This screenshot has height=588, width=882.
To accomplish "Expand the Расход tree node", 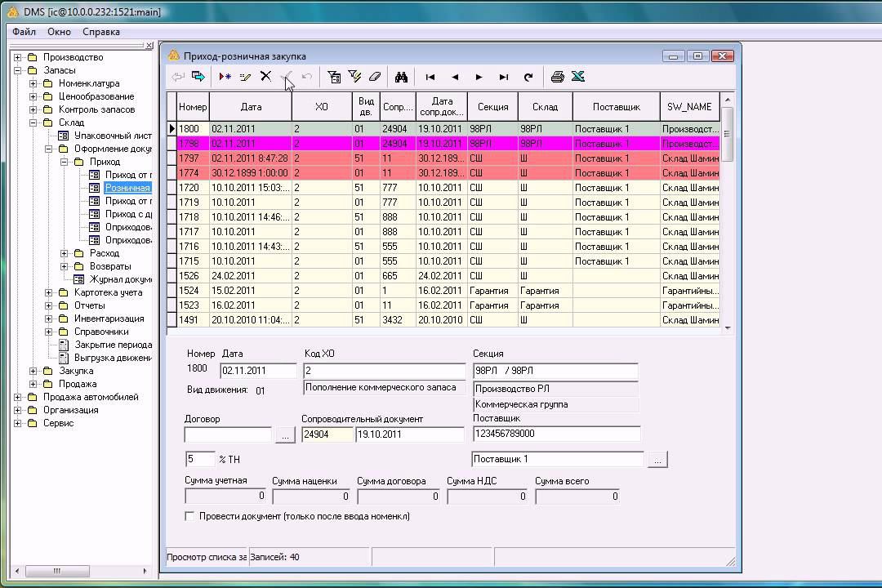I will click(x=65, y=253).
